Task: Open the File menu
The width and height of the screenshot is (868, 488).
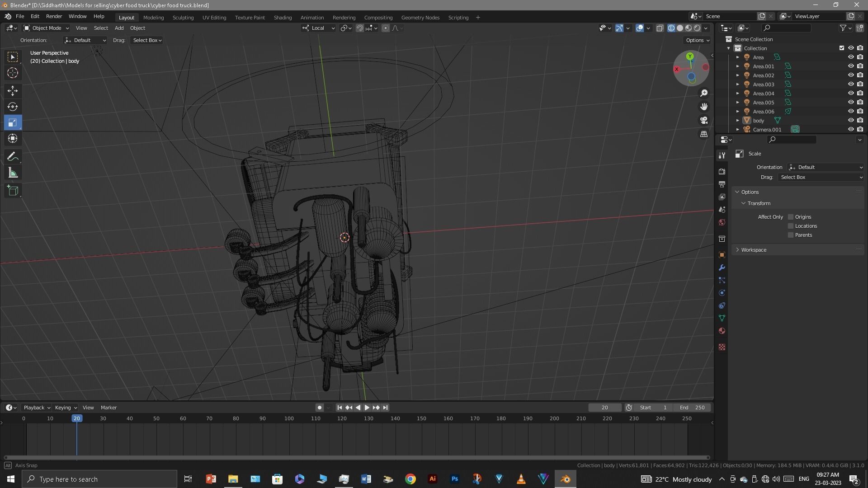Action: [20, 17]
